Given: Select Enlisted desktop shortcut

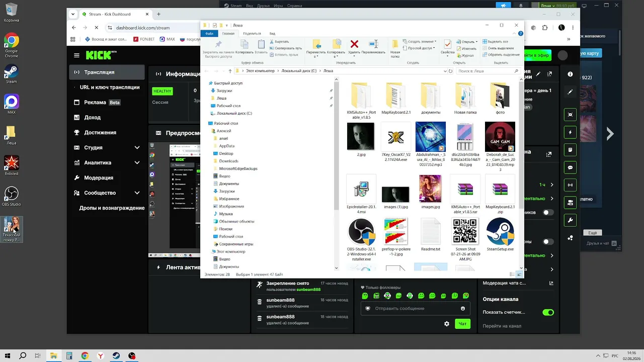Looking at the screenshot, I should click(x=11, y=165).
